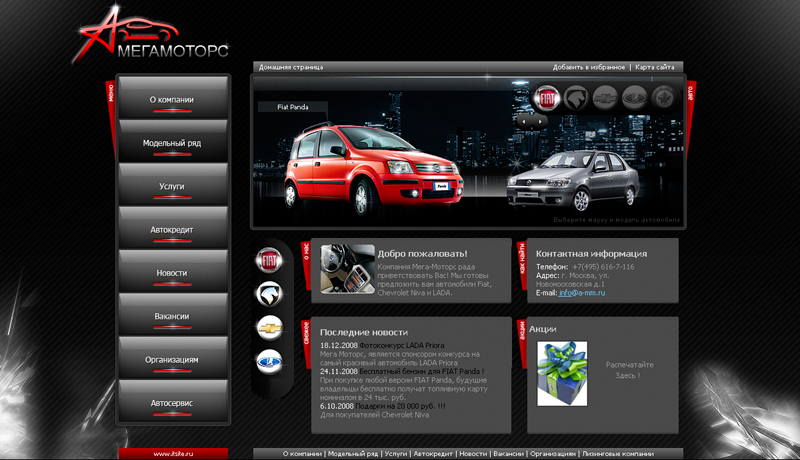Viewport: 800px width, 460px height.
Task: Open the Автосервис sidebar menu item
Action: pyautogui.click(x=172, y=401)
